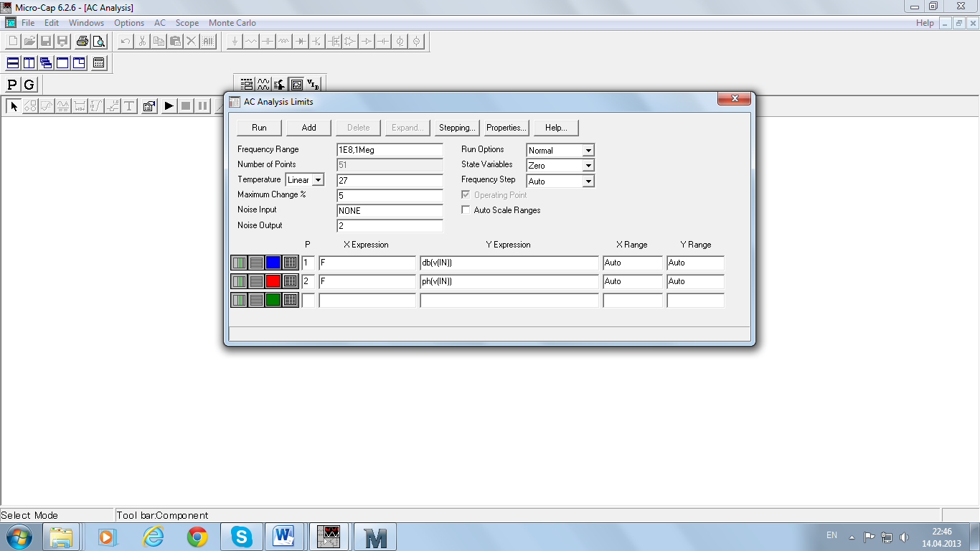
Task: Select the Diode component icon
Action: tap(301, 41)
